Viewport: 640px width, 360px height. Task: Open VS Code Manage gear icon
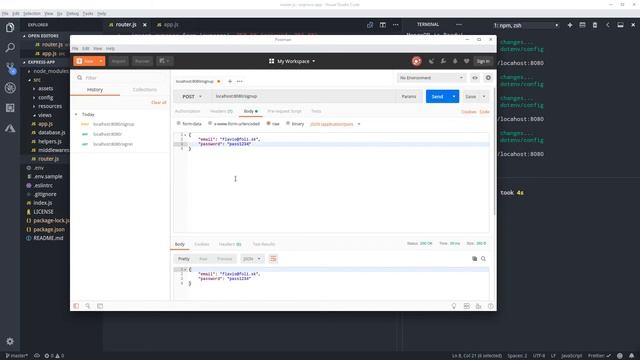click(10, 341)
